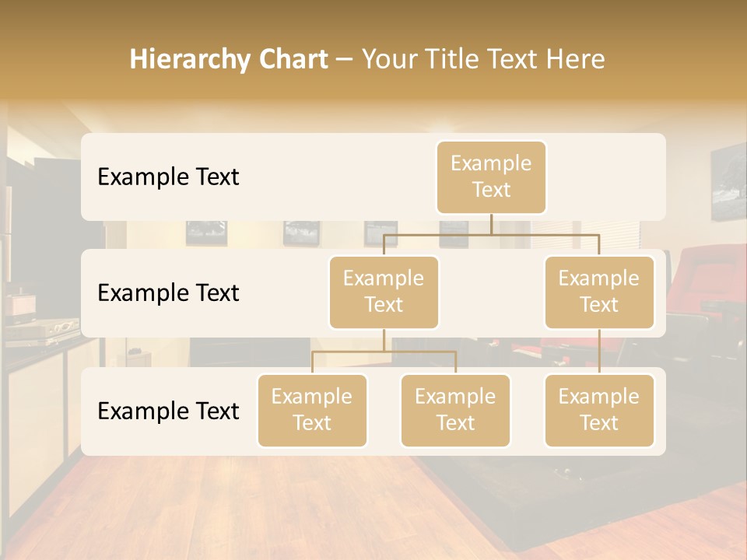Select the "Your Title Text Here" title portion
The width and height of the screenshot is (747, 560).
[482, 59]
